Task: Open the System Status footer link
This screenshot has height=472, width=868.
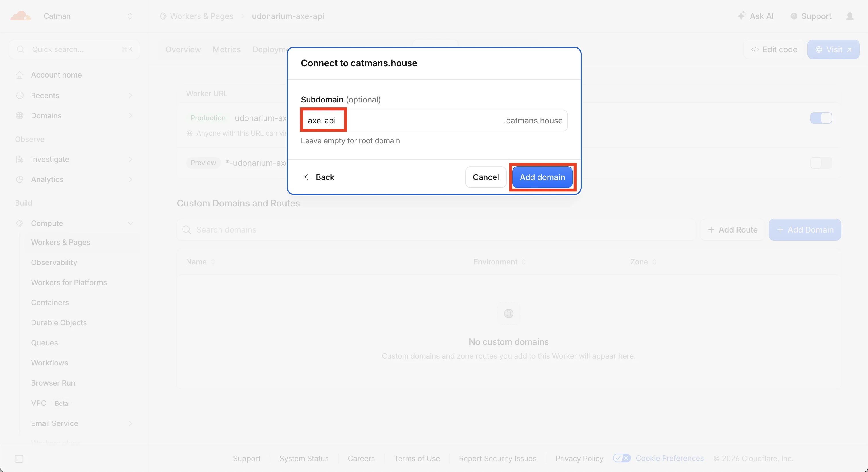Action: coord(304,459)
